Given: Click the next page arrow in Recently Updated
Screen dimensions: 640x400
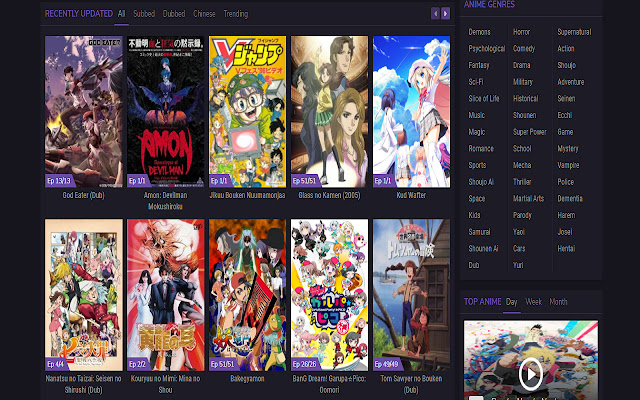Looking at the screenshot, I should tap(445, 13).
